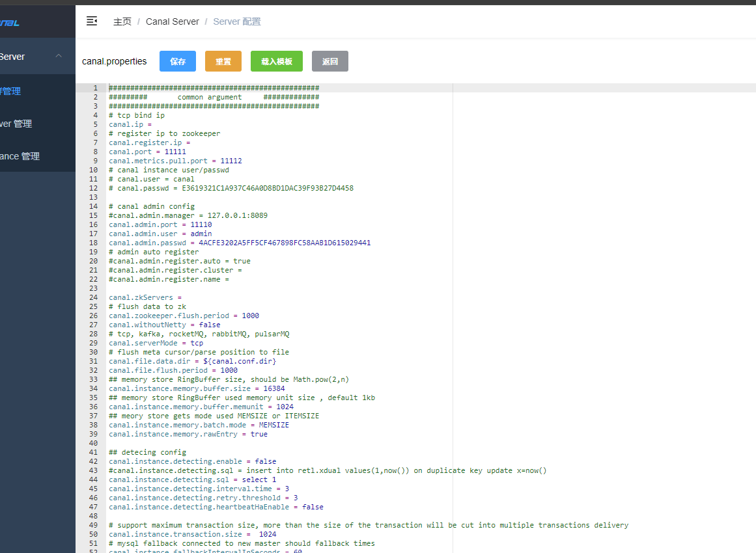Click the '# register ip to zookeeper' comment
This screenshot has width=756, height=553.
[x=164, y=133]
